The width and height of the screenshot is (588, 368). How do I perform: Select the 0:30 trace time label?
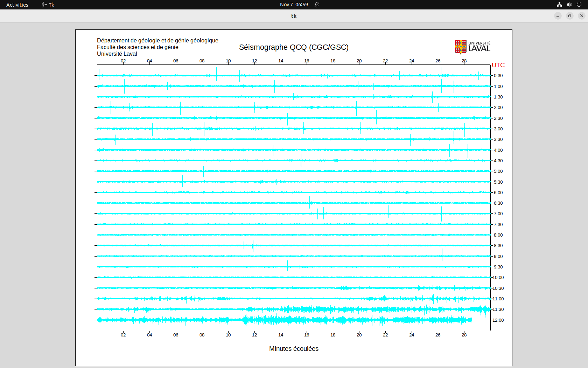(498, 76)
